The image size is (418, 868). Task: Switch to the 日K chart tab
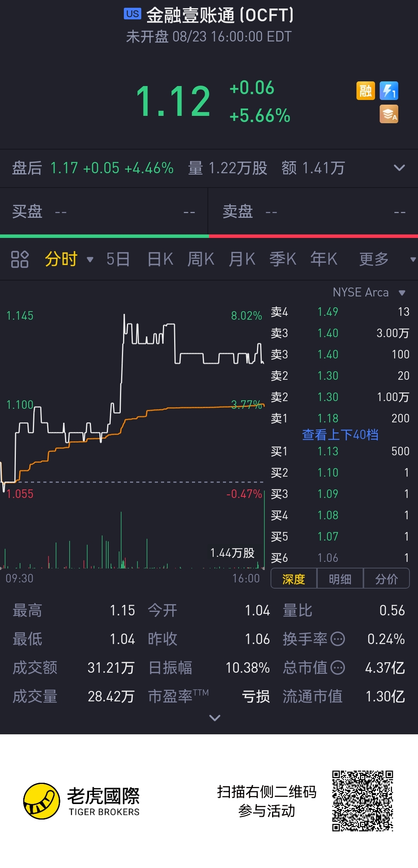[160, 259]
